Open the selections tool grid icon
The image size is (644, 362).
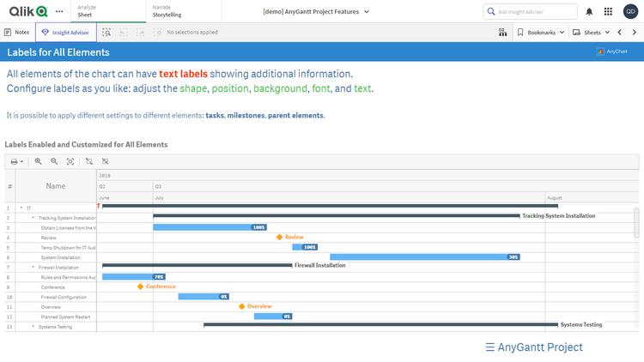click(502, 32)
